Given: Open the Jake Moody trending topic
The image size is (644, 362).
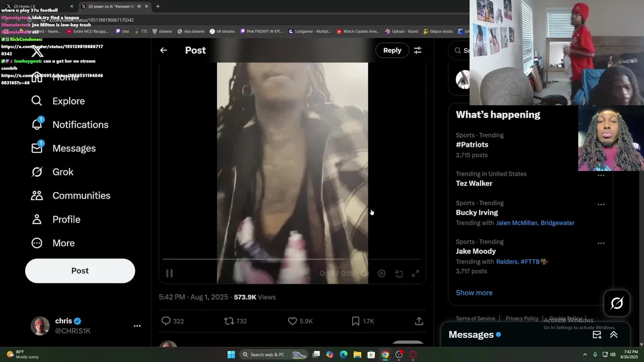Looking at the screenshot, I should pos(476,251).
